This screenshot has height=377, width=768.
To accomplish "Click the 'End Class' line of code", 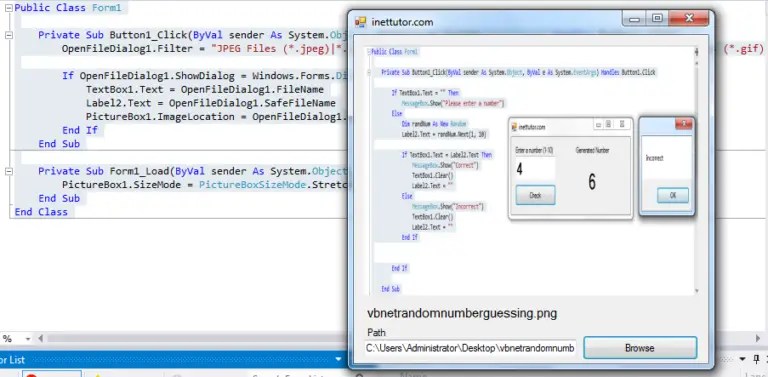I will (x=41, y=212).
